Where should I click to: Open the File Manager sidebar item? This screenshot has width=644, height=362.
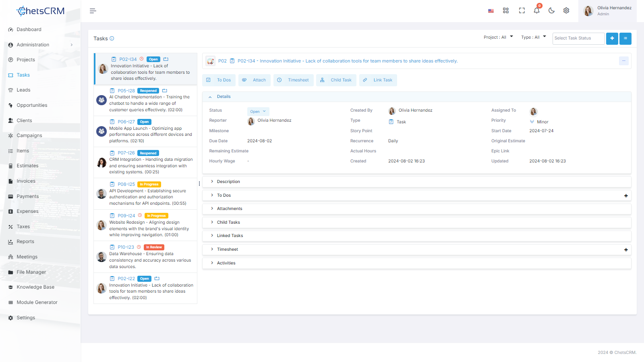(x=31, y=272)
